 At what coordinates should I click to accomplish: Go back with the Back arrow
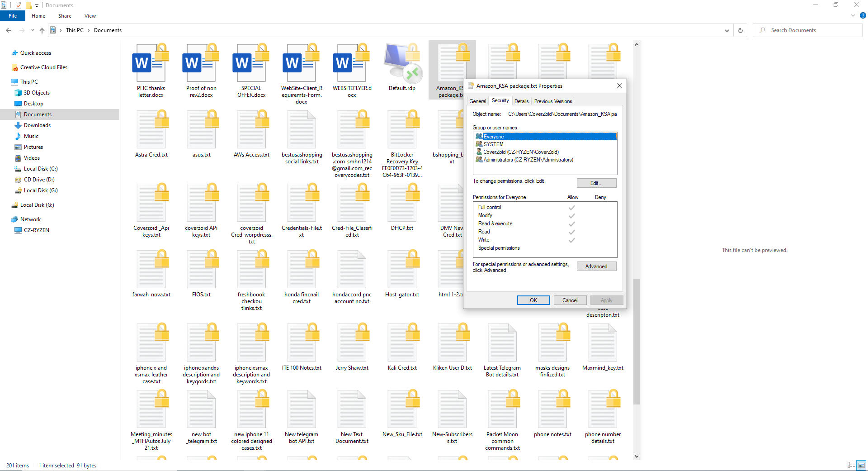(9, 30)
